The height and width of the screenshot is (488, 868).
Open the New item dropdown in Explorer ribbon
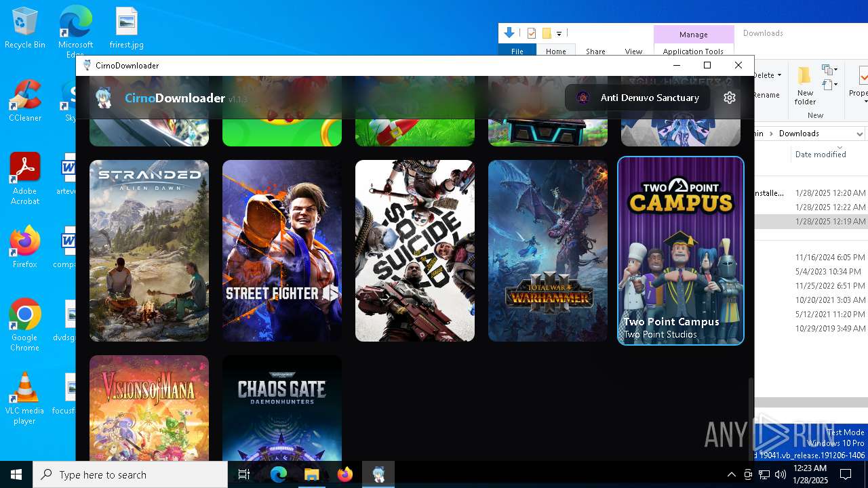(829, 70)
